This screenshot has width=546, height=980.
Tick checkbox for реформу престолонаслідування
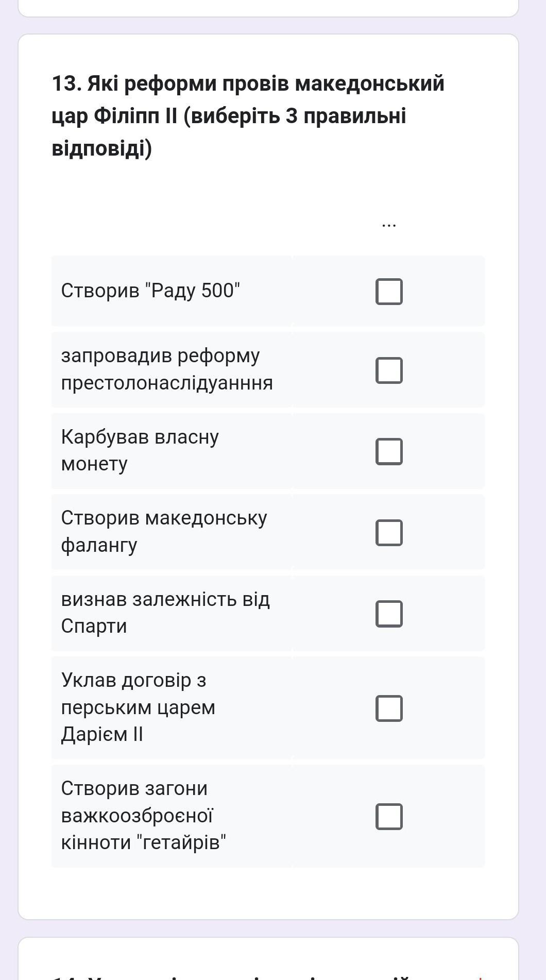click(389, 370)
